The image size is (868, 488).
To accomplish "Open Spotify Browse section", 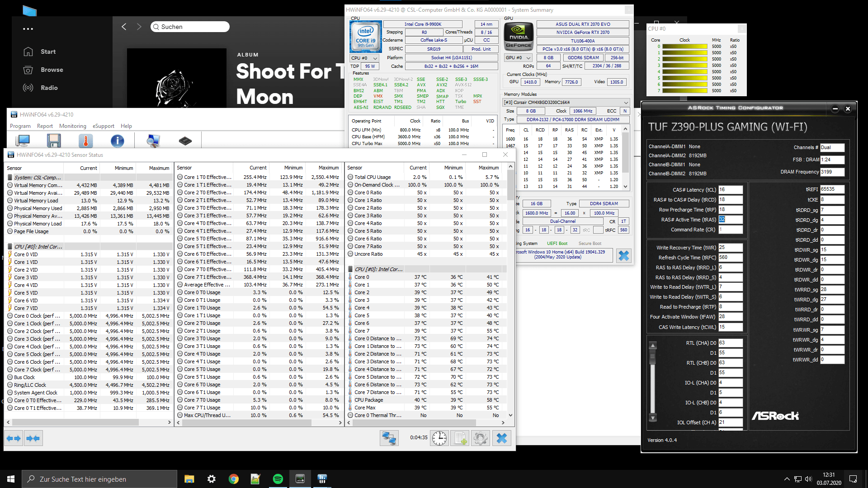I will (x=43, y=70).
